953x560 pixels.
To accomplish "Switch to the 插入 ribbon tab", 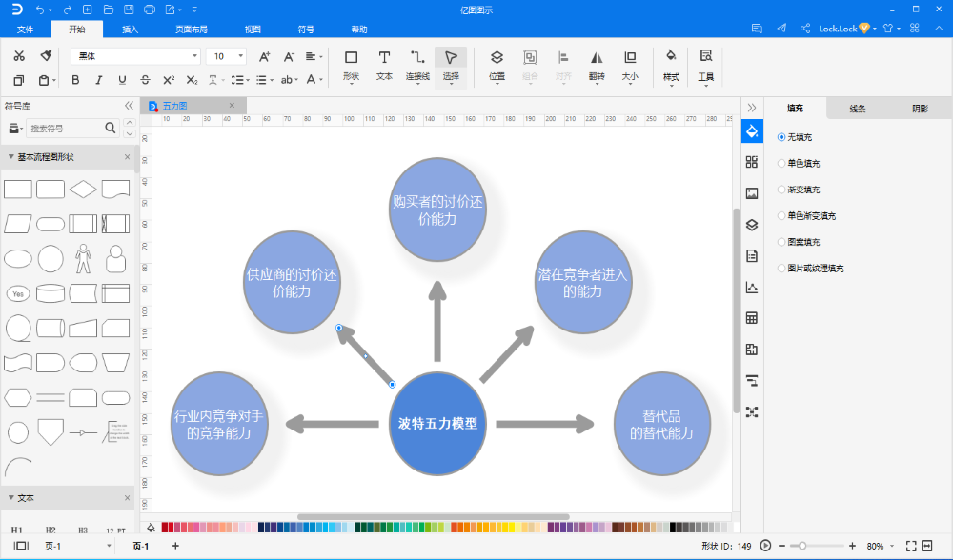I will point(130,30).
